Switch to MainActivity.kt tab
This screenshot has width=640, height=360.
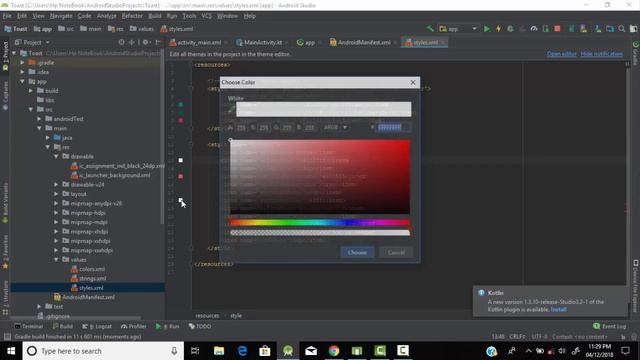point(262,42)
